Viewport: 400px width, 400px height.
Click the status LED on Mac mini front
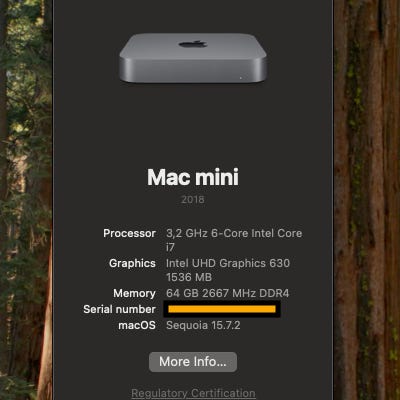241,78
